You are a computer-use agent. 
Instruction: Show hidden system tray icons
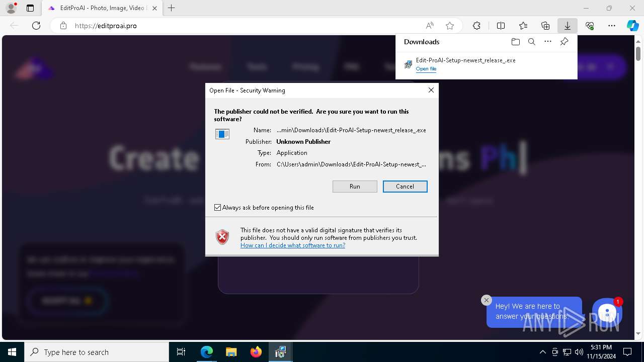(542, 352)
